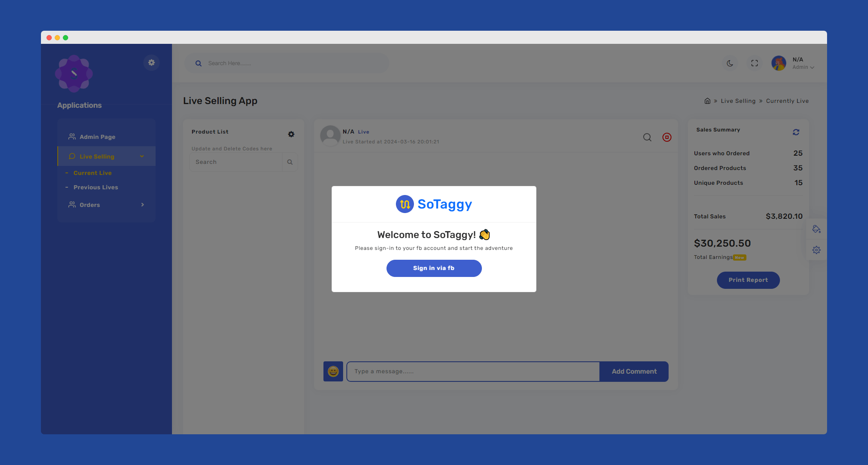Click the macOS red close window button

point(49,38)
